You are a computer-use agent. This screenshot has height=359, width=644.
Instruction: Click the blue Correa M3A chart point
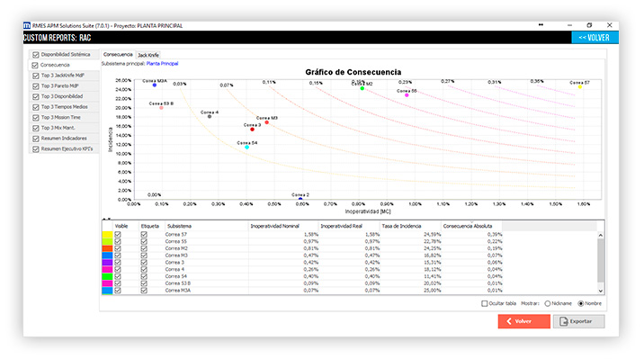(x=155, y=85)
